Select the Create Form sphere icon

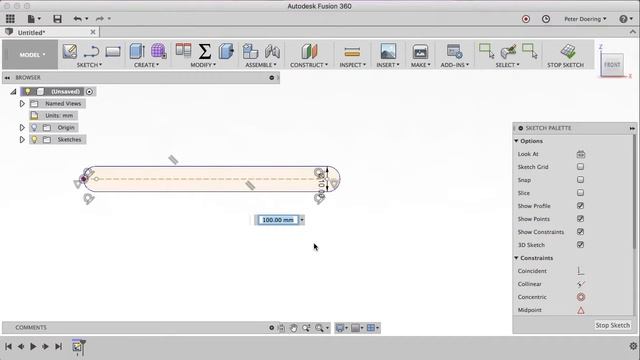(x=158, y=51)
